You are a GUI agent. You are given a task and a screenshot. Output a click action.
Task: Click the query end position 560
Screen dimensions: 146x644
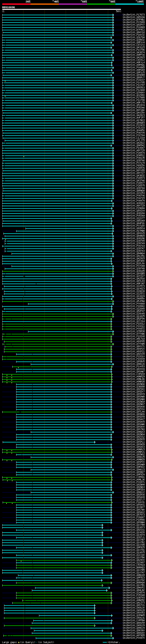[x=118, y=11]
